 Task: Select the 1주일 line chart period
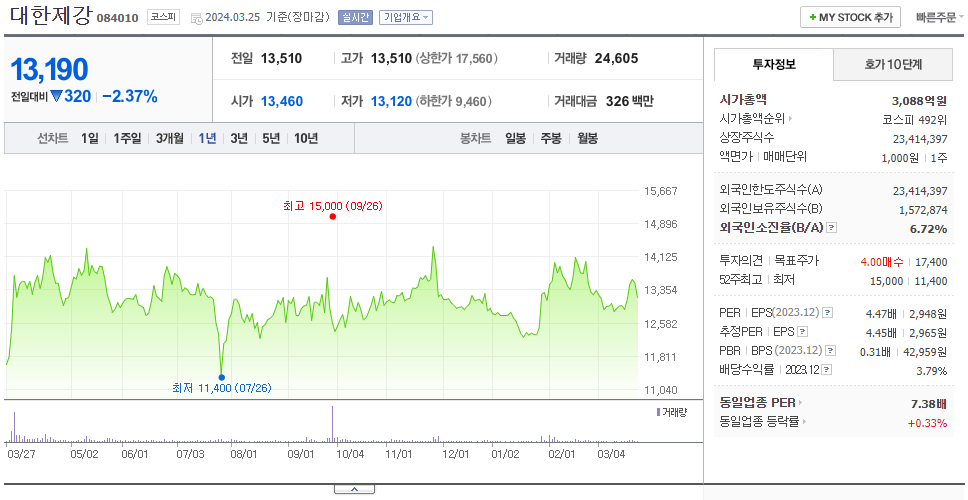coord(127,138)
